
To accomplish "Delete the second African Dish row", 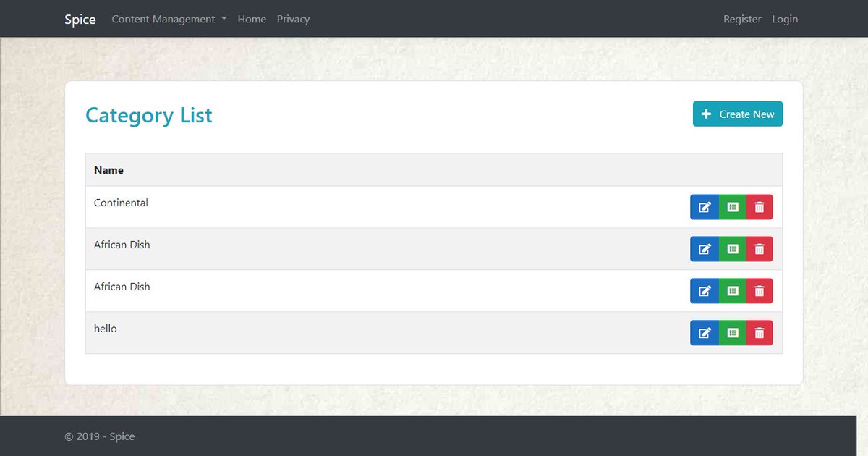I will coord(759,291).
